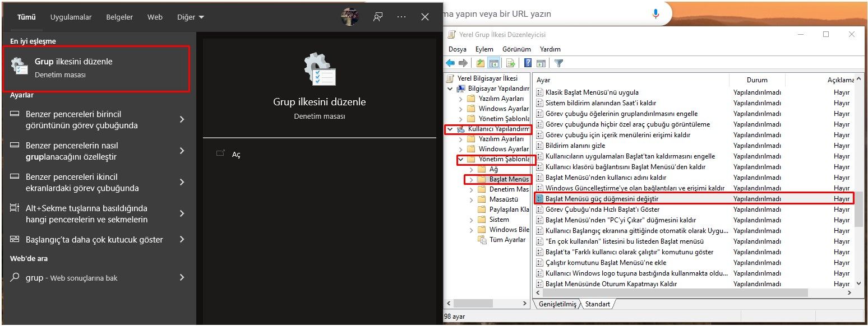Open the feedback icon in the search panel

pos(378,17)
